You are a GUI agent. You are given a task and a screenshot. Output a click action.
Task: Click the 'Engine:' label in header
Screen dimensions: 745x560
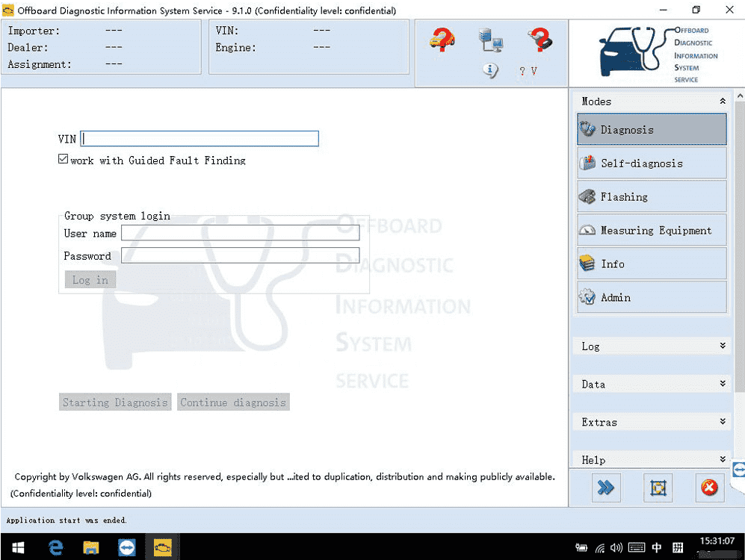[235, 48]
